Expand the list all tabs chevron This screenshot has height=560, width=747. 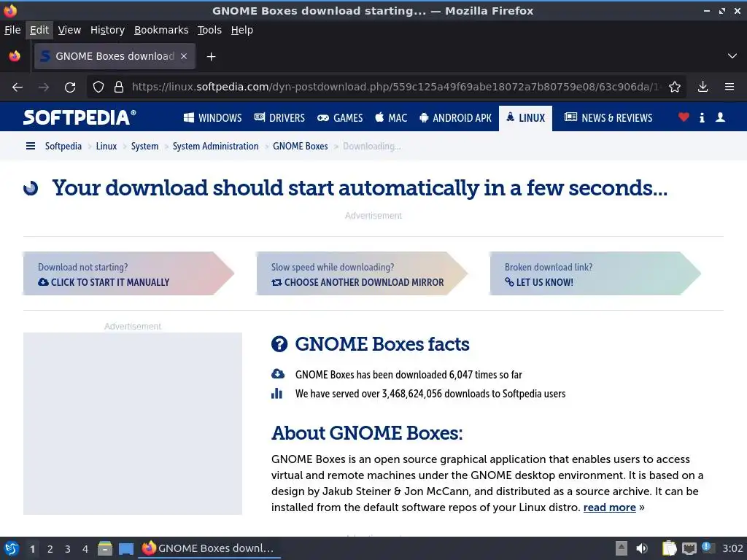[732, 56]
